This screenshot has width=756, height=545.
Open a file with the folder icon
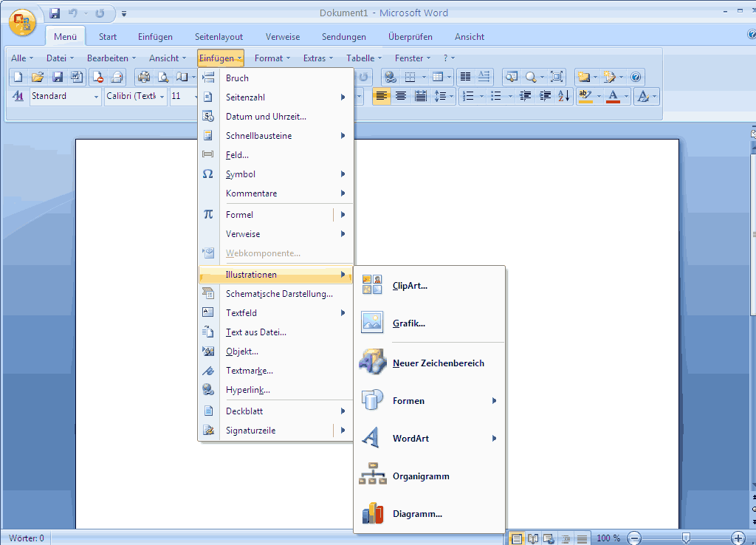[x=38, y=77]
